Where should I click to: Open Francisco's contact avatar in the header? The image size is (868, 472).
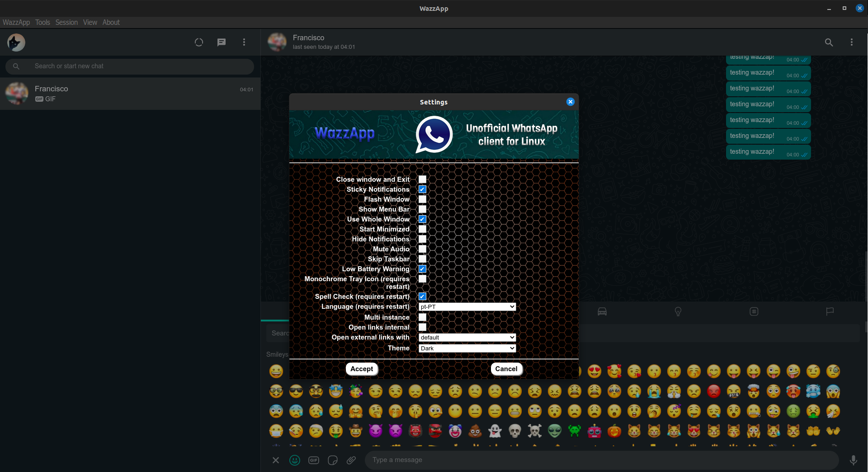(x=277, y=42)
